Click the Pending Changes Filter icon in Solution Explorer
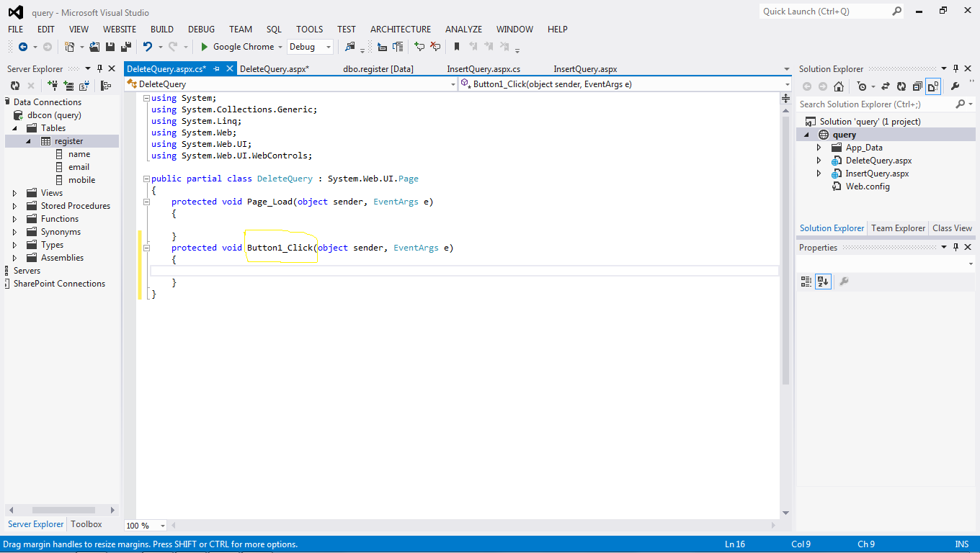 click(x=862, y=86)
